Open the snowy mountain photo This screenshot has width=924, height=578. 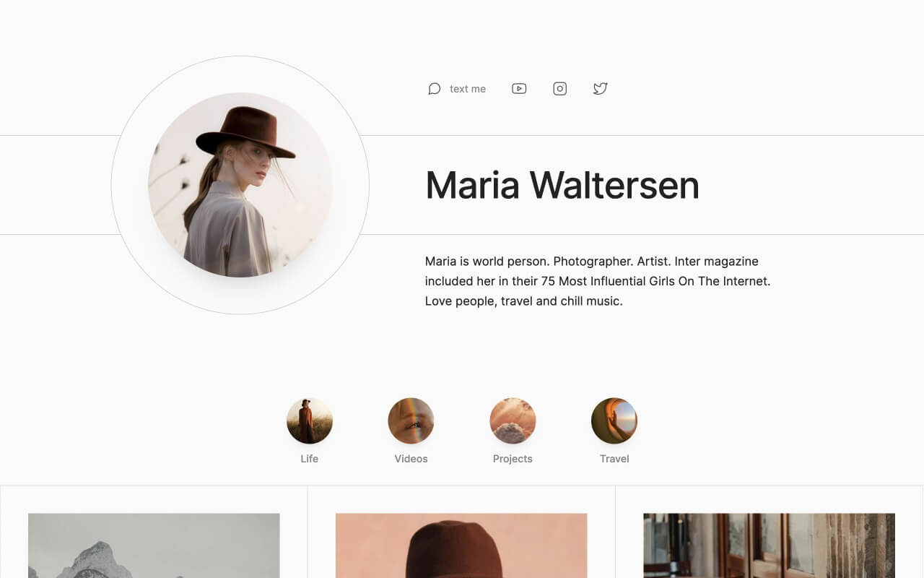(154, 549)
